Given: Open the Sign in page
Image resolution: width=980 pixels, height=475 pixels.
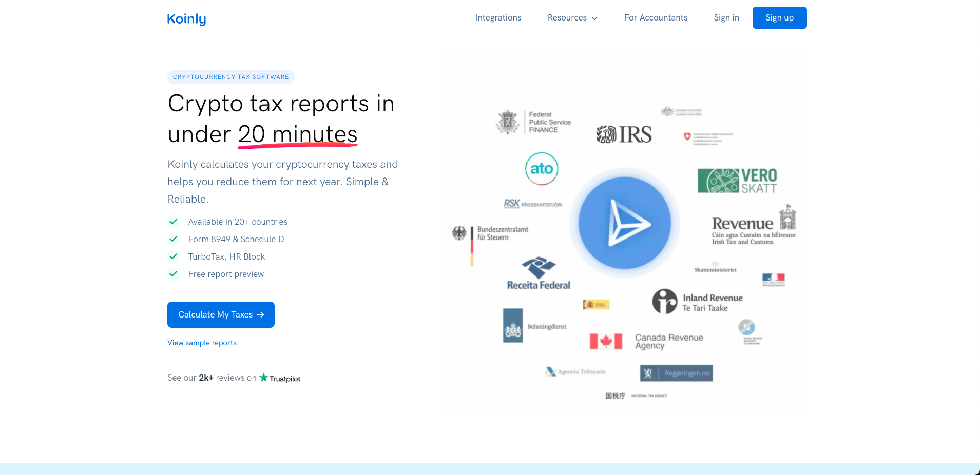Looking at the screenshot, I should 726,18.
